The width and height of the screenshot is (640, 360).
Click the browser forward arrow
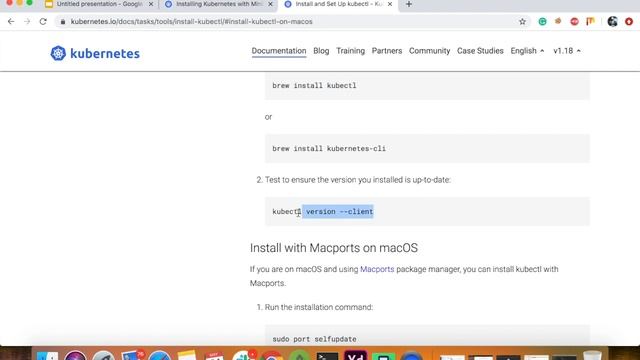27,22
